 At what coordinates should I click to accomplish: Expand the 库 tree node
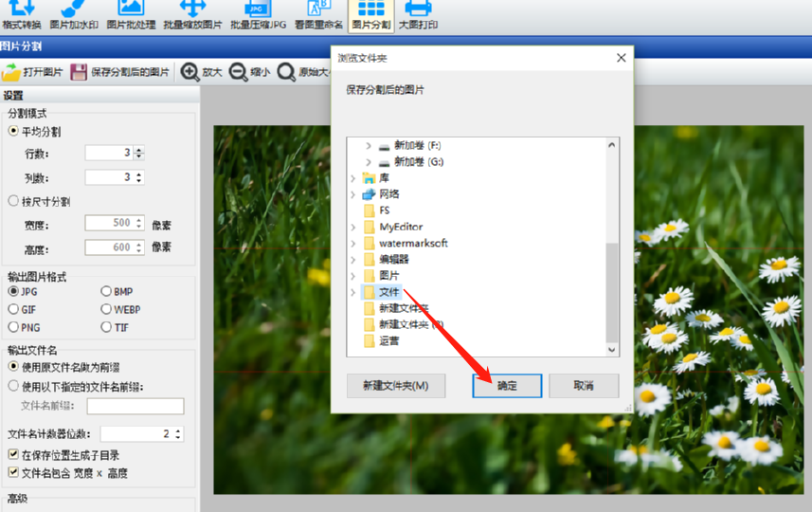[x=353, y=179]
